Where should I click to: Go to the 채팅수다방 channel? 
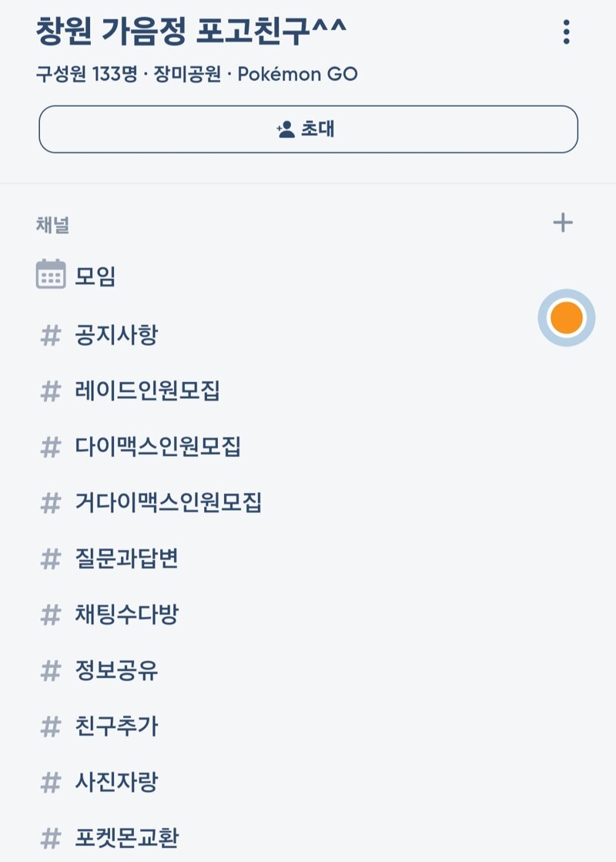click(x=126, y=615)
